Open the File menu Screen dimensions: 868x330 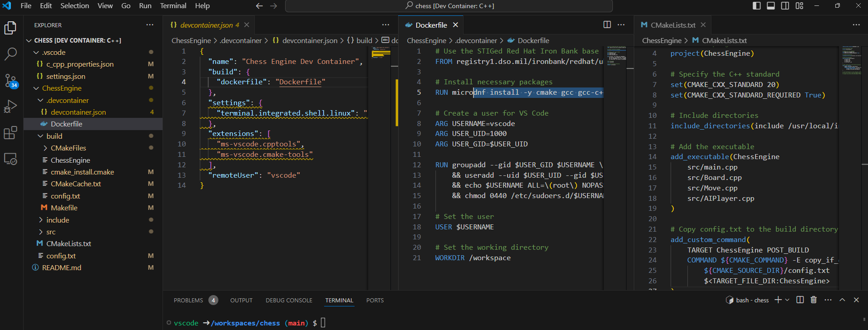click(26, 6)
